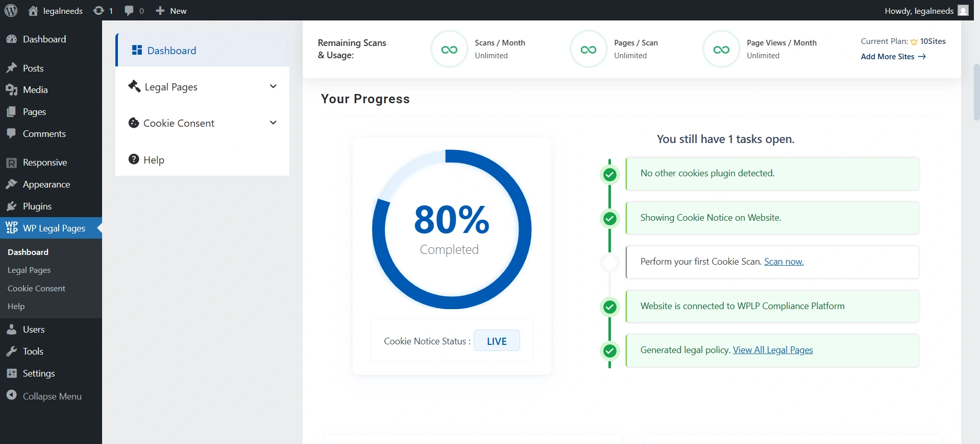Click the Tools wrench icon
This screenshot has width=980, height=444.
tap(11, 352)
